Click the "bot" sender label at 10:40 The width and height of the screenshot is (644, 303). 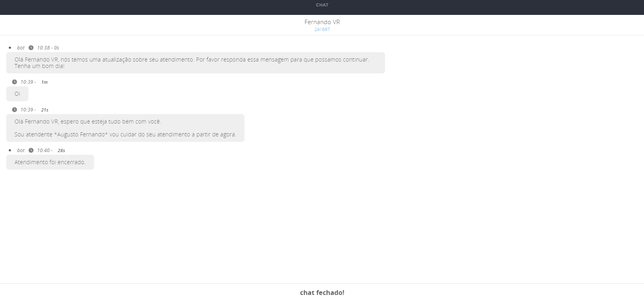pyautogui.click(x=21, y=150)
